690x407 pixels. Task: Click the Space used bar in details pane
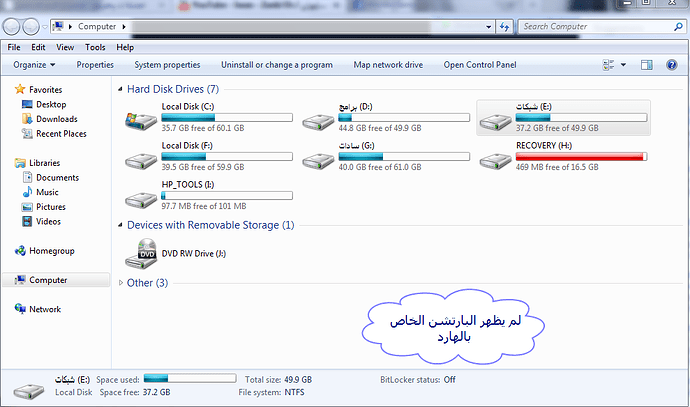[x=190, y=378]
